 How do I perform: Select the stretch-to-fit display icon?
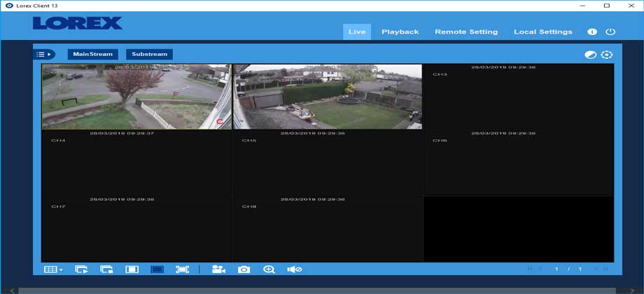point(157,269)
